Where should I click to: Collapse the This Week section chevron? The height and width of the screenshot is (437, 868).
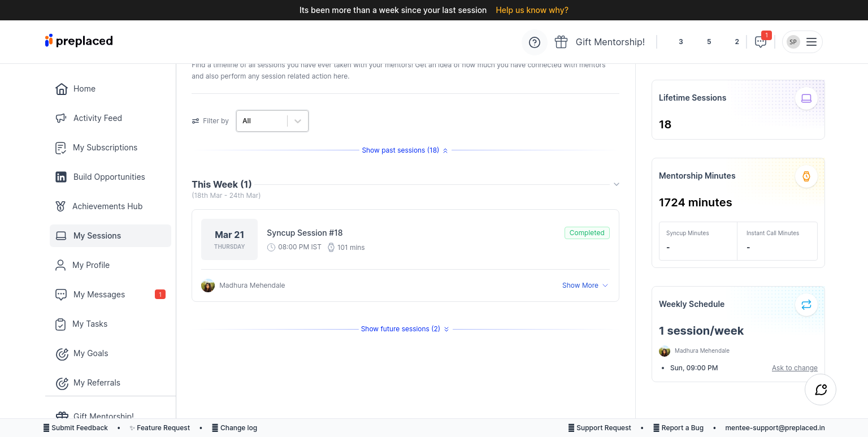617,184
